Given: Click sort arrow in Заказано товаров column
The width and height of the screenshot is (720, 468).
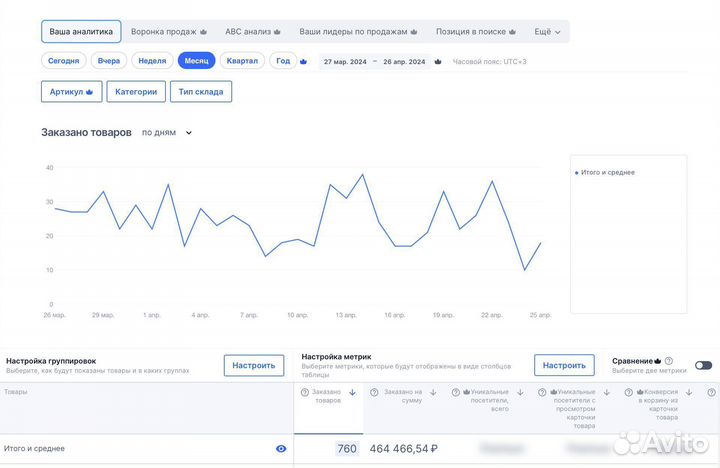Looking at the screenshot, I should click(353, 393).
